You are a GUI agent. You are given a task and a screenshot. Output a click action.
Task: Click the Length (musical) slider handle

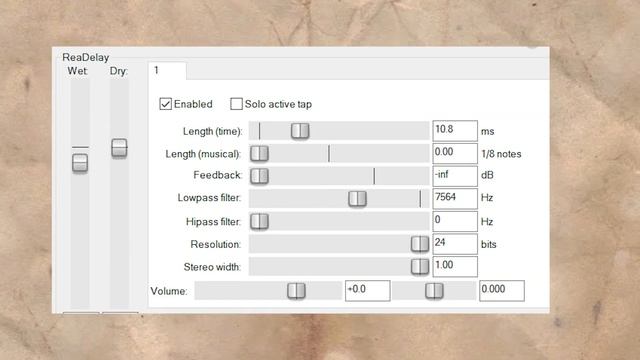click(x=259, y=153)
